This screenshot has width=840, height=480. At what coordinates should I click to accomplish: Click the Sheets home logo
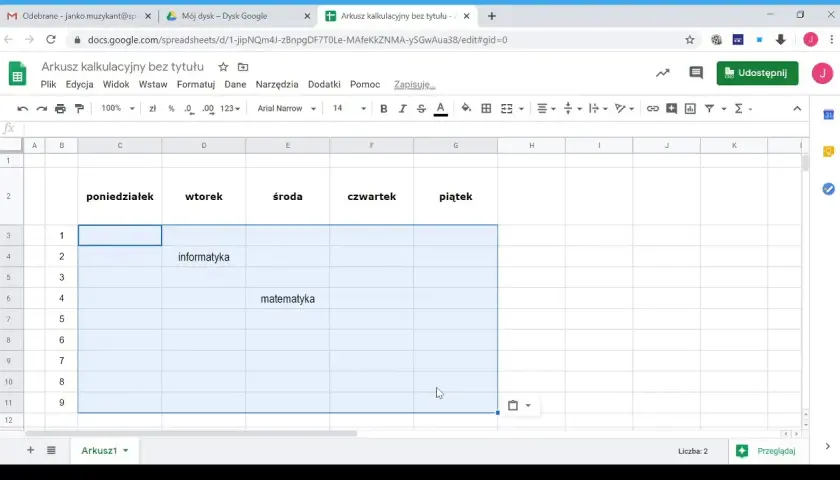[17, 73]
